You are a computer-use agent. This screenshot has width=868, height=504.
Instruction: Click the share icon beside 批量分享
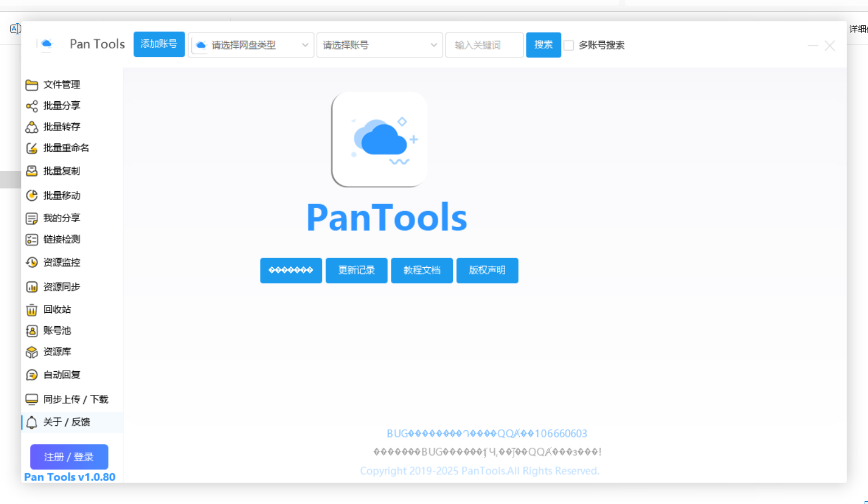(x=32, y=106)
